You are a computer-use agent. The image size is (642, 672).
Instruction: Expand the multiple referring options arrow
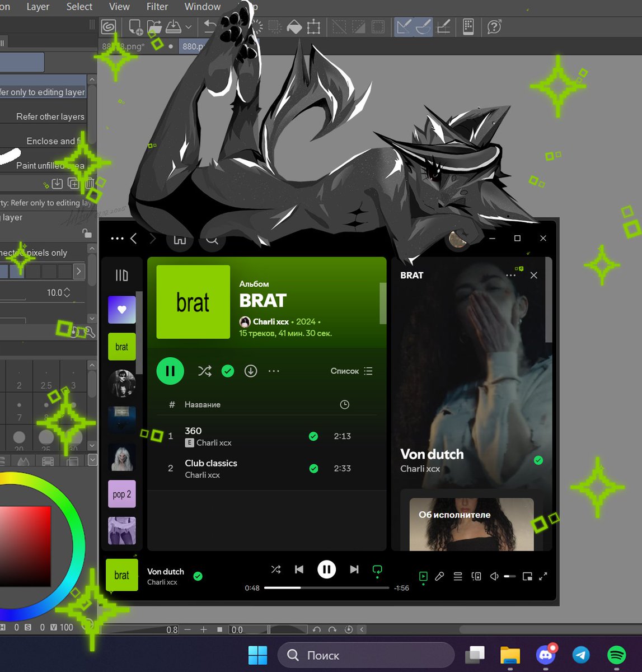click(79, 272)
